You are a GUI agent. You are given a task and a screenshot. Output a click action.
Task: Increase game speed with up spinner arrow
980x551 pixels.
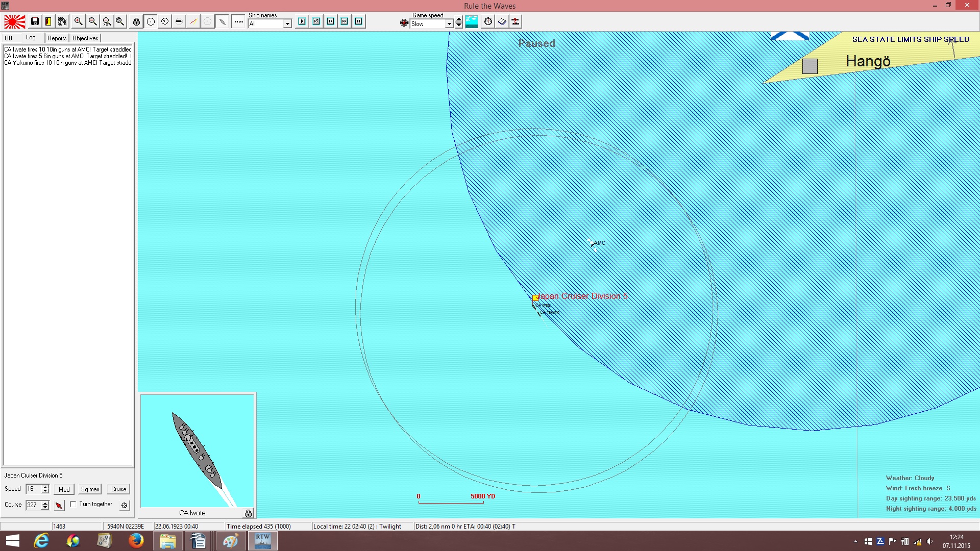[459, 20]
